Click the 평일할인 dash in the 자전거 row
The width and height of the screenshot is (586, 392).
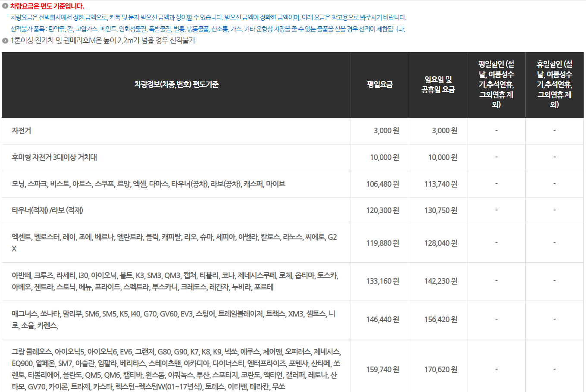tap(496, 130)
